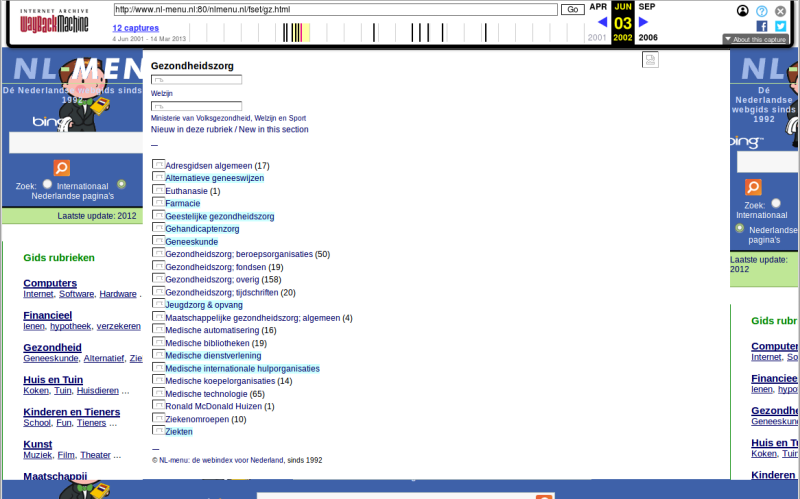Click the Wayback URL input field
Viewport: 800px width, 499px height.
click(x=335, y=9)
